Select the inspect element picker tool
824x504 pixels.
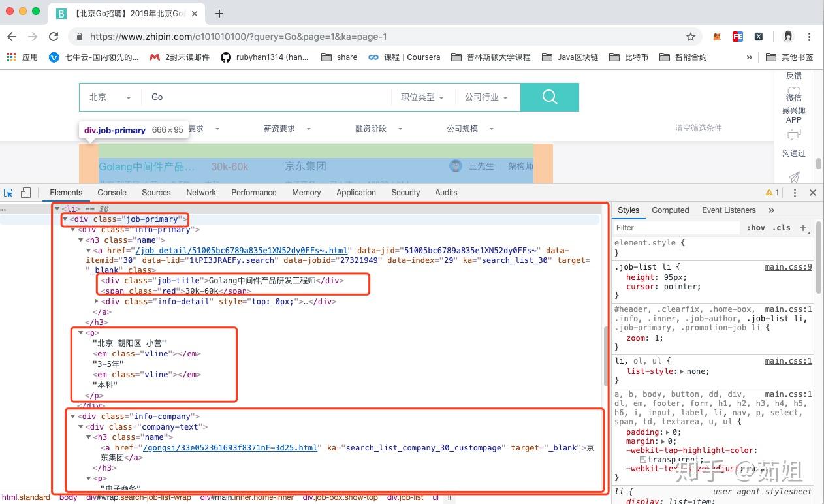coord(8,192)
